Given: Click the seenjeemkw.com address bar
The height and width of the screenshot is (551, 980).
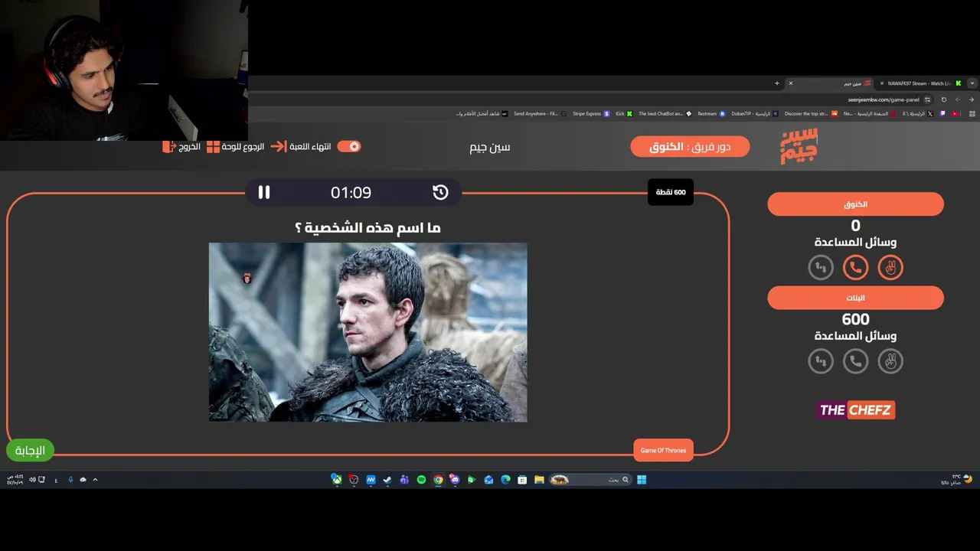Looking at the screenshot, I should [883, 99].
